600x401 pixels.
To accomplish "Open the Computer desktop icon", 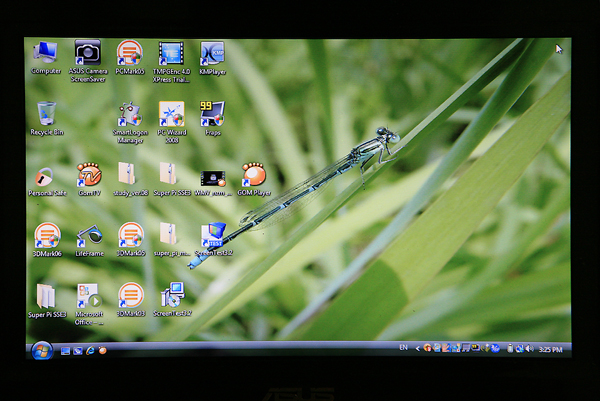I will coord(46,57).
